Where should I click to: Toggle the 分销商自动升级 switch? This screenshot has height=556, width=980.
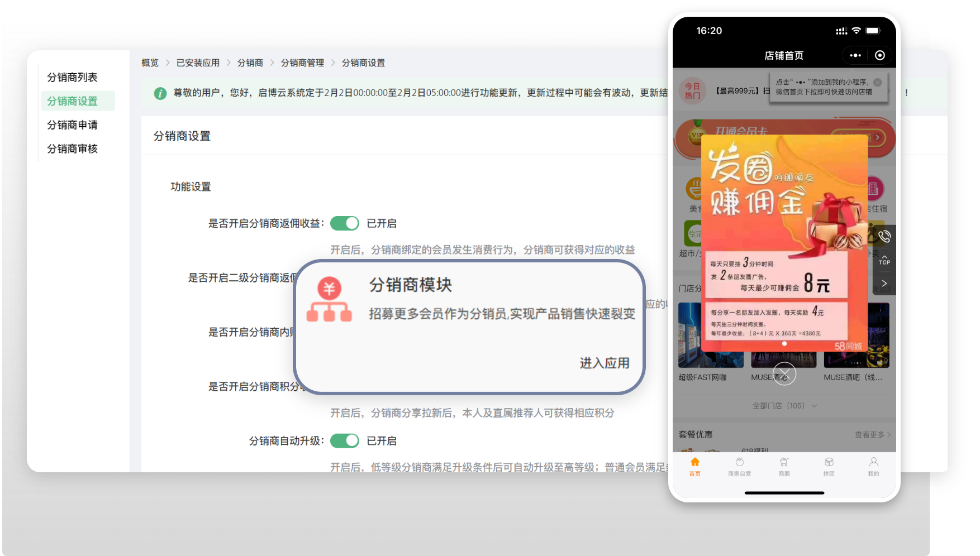(x=344, y=441)
